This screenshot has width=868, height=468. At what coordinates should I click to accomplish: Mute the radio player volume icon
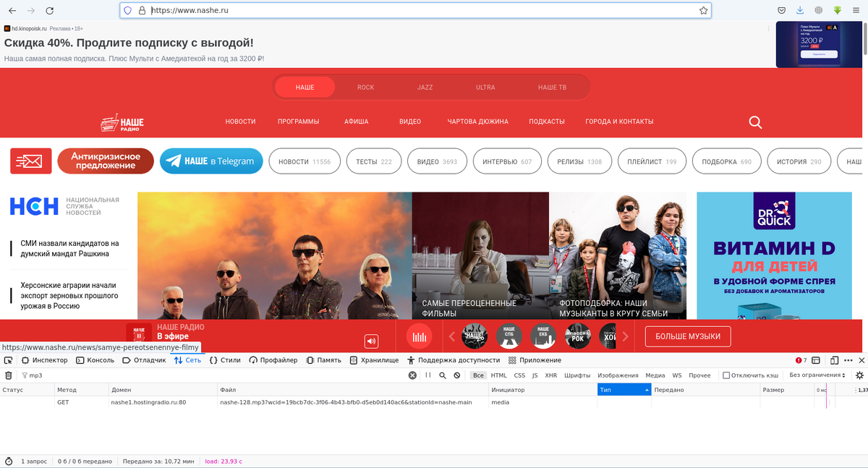click(x=372, y=341)
